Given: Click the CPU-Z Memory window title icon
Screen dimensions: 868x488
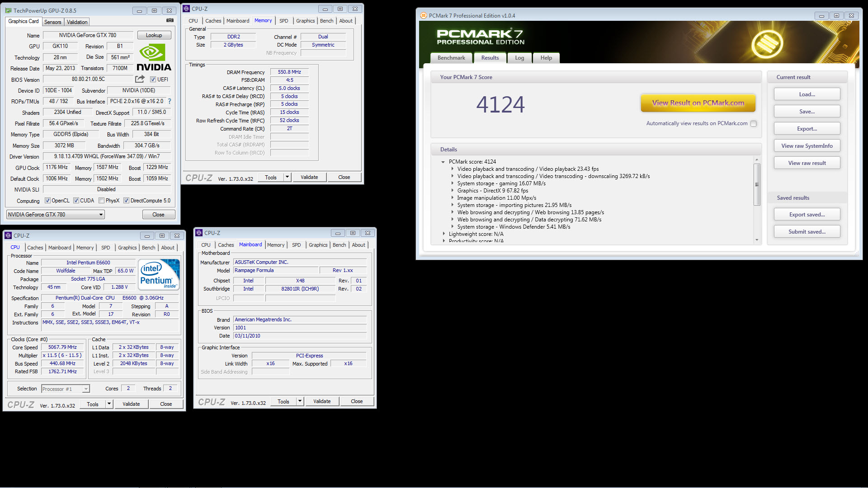Looking at the screenshot, I should (x=186, y=9).
